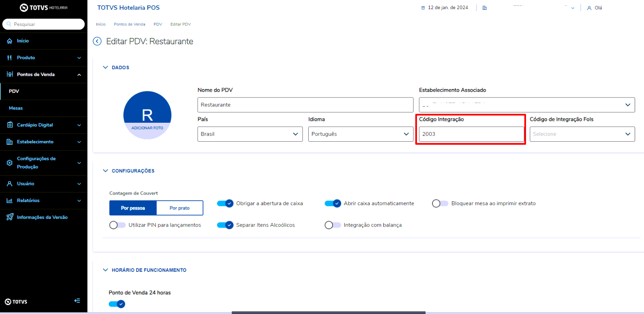Click the Cardápio Digital icon

tap(10, 125)
